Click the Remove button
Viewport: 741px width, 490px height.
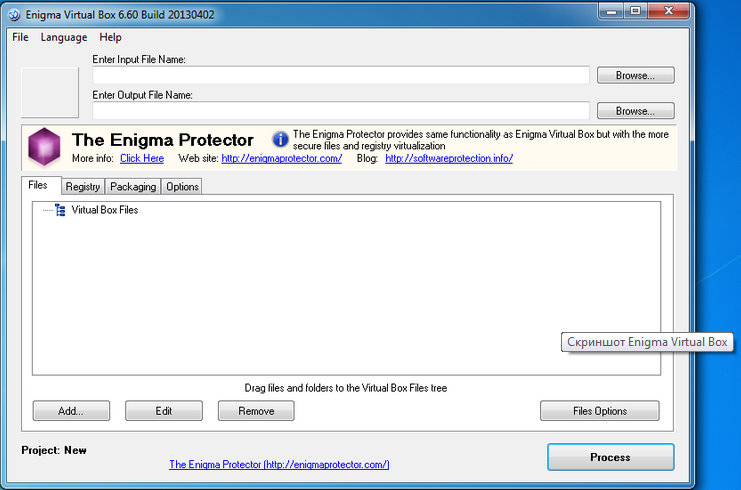click(256, 411)
